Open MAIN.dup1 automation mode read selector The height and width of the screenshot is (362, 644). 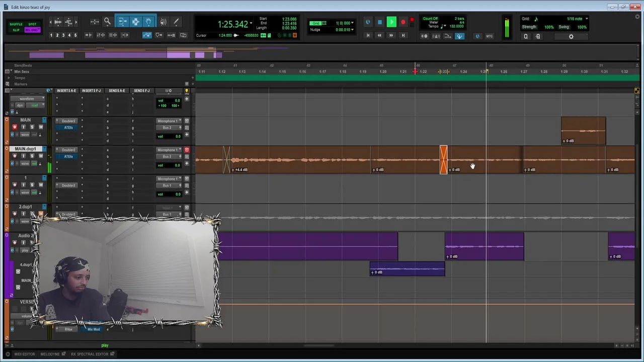pos(34,163)
